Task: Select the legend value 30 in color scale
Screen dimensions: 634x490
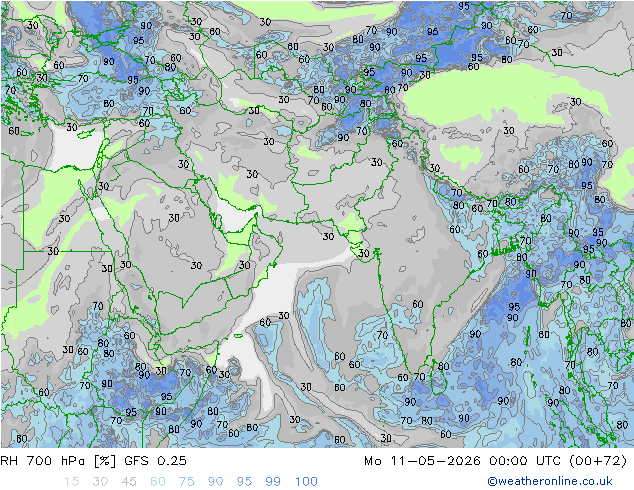Action: coord(100,481)
